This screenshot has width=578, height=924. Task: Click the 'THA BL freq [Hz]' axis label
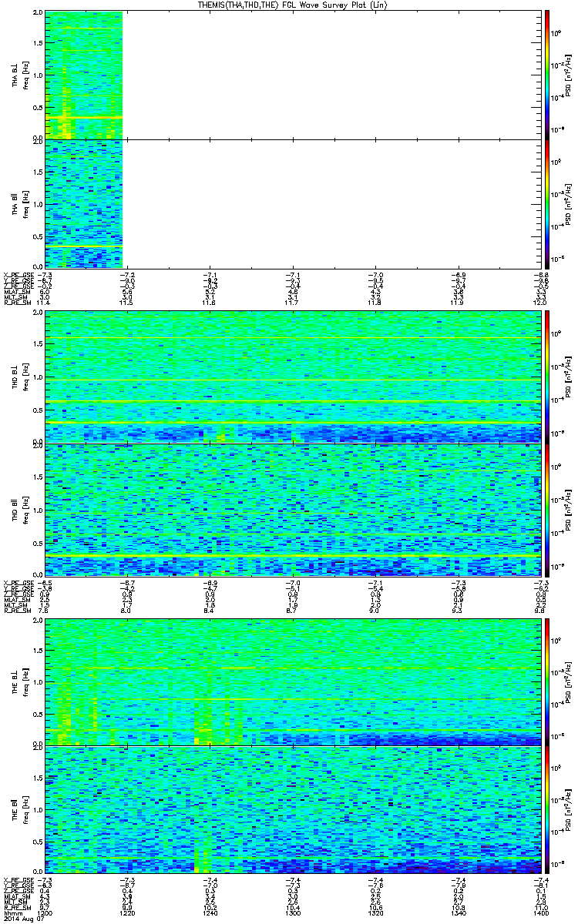(x=21, y=75)
